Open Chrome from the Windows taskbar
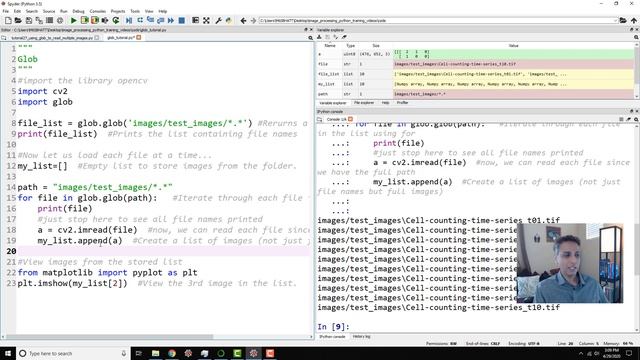The image size is (640, 360). (172, 353)
